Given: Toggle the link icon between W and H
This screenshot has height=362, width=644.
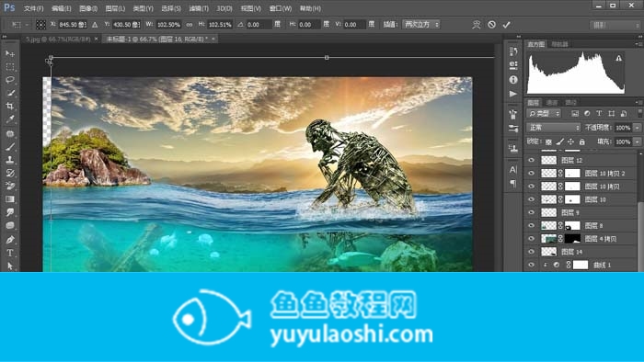Looking at the screenshot, I should pos(190,25).
